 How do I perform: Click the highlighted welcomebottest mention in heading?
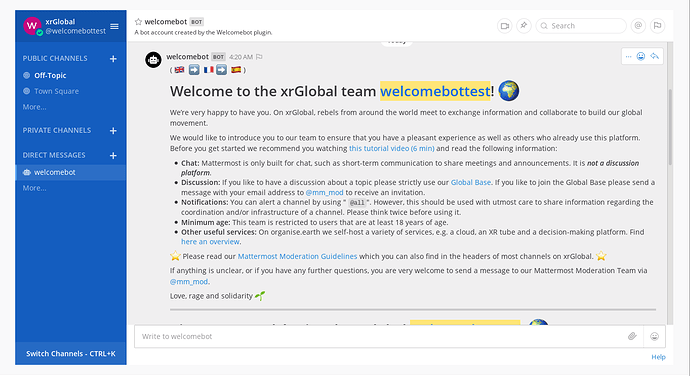pyautogui.click(x=435, y=91)
